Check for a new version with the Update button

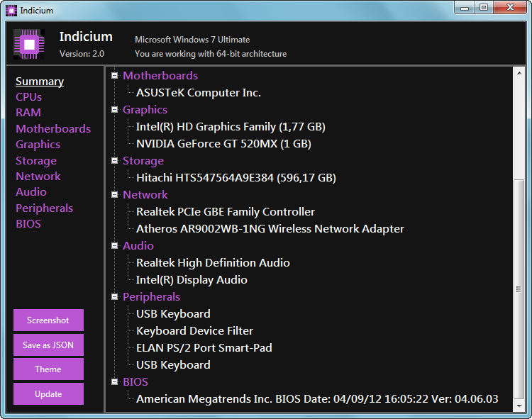(48, 394)
